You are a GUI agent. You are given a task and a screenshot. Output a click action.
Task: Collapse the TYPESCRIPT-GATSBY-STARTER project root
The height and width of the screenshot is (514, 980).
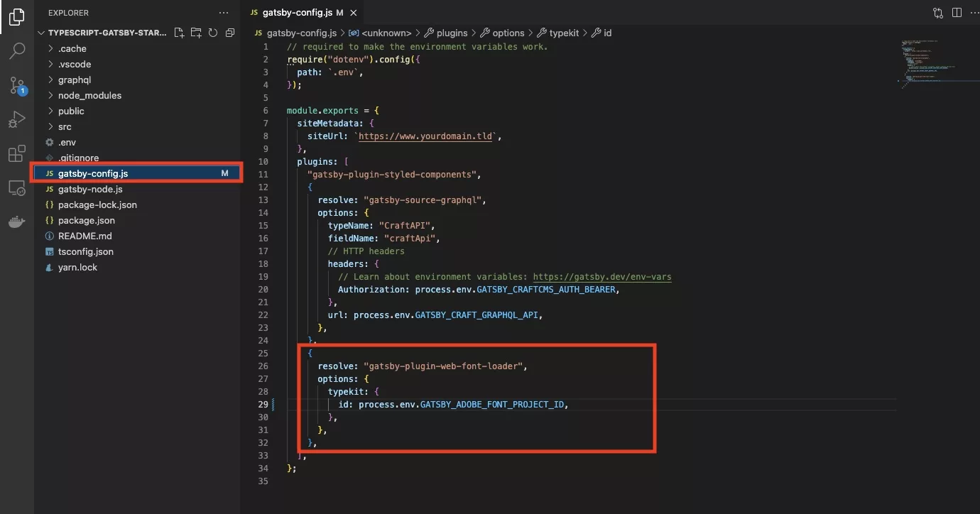(x=107, y=33)
